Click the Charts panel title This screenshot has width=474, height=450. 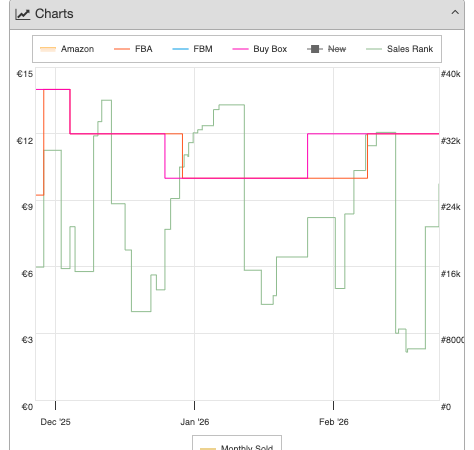54,14
